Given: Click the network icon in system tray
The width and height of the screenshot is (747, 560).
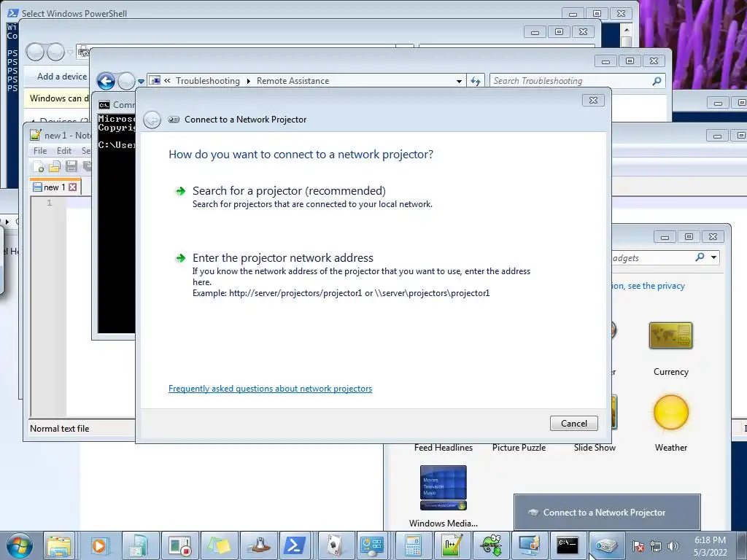Looking at the screenshot, I should (x=656, y=546).
